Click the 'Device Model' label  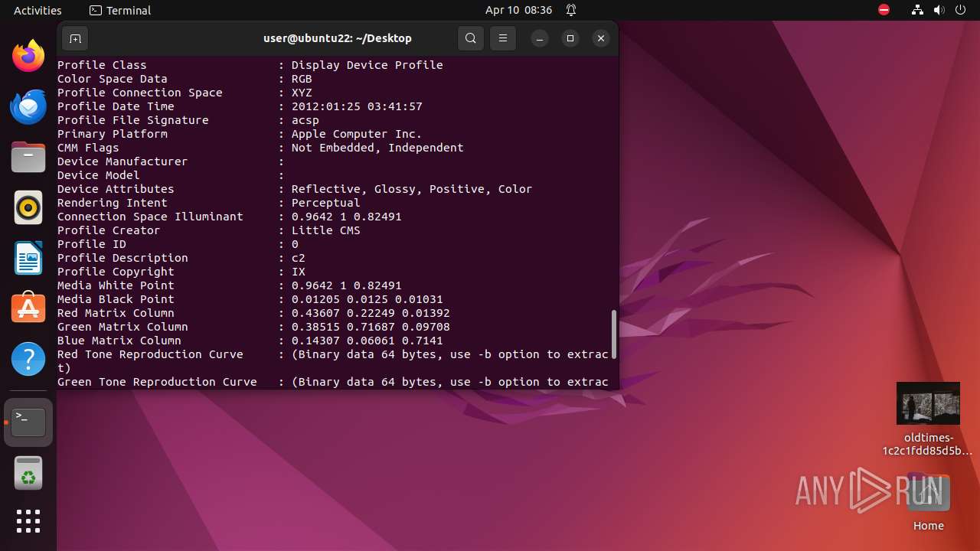[99, 175]
